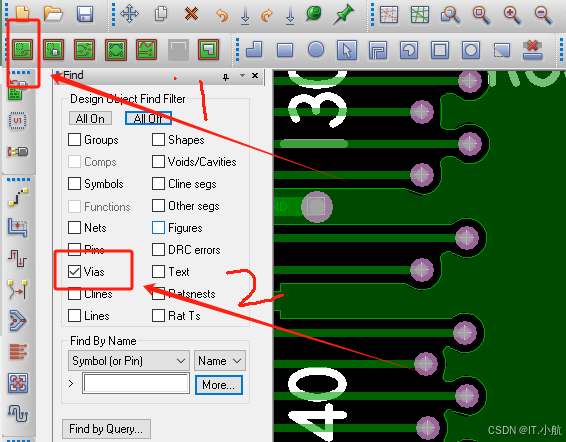Click the fanout lines icon in left sidebar
566x442 pixels.
[17, 351]
